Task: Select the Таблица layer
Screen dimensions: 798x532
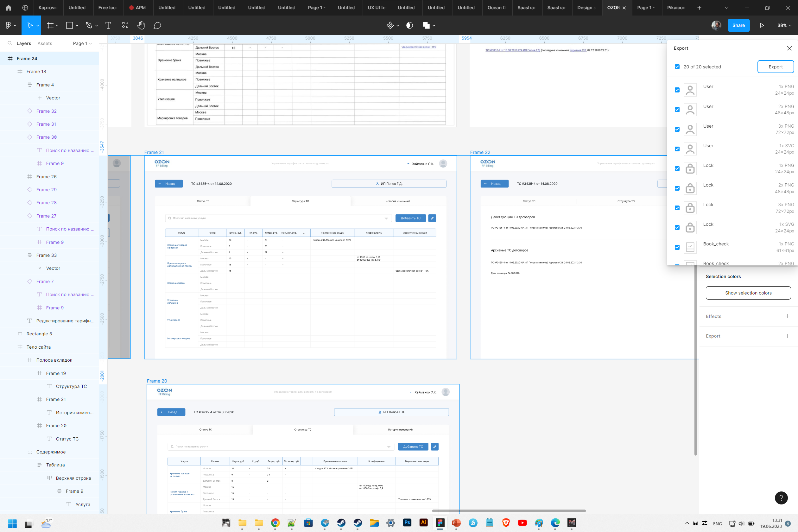Action: [49, 465]
